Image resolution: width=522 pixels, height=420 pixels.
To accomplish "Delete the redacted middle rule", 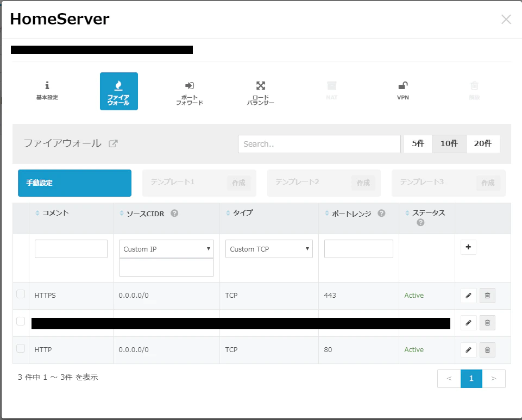I will coord(487,323).
